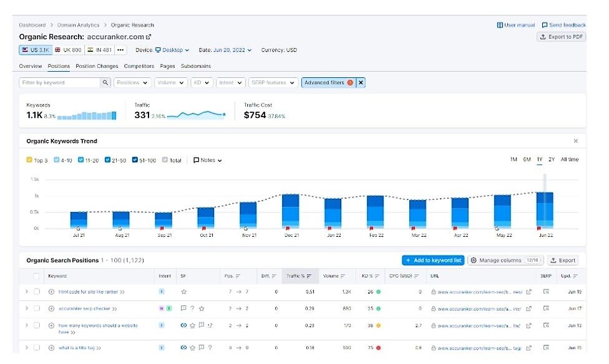Viewport: 609px width, 364px height.
Task: Open Volume filter dropdown
Action: click(171, 83)
